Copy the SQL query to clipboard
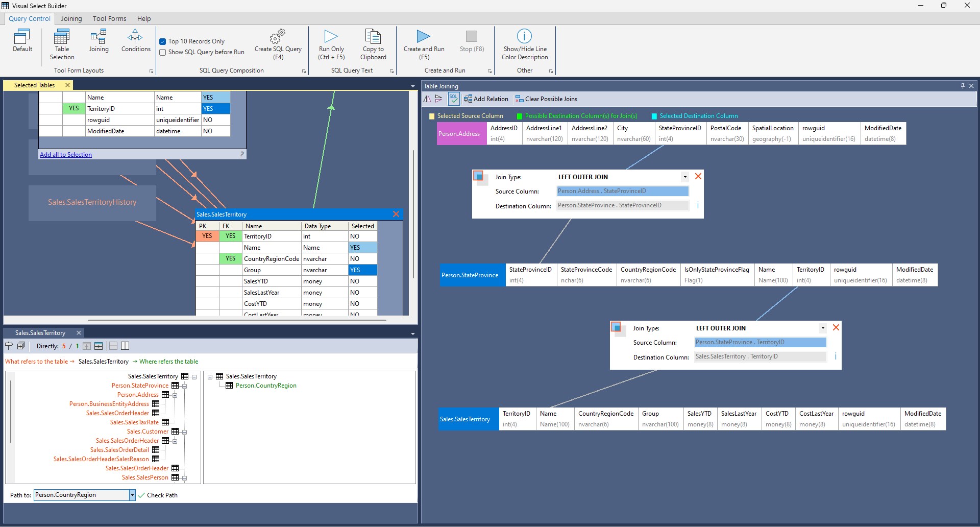980x527 pixels. click(373, 44)
